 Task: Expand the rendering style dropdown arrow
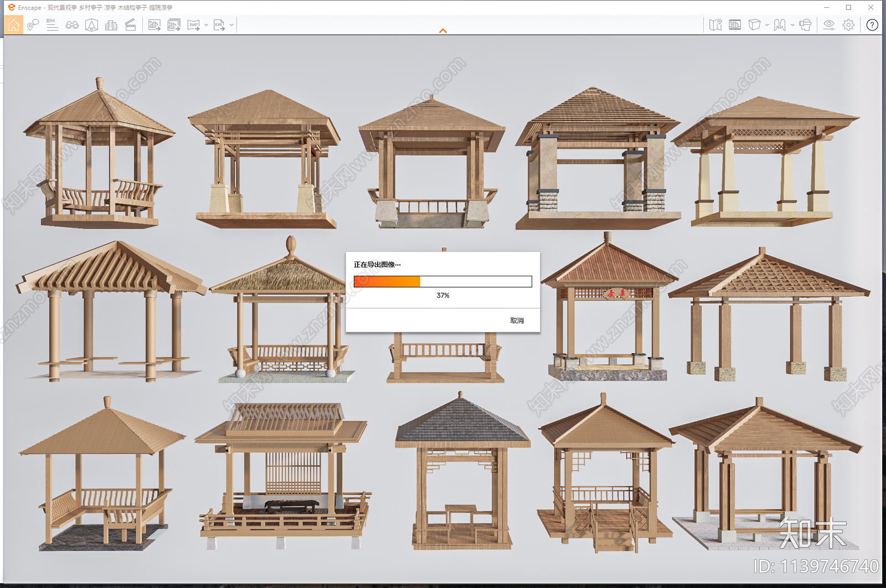(x=792, y=25)
